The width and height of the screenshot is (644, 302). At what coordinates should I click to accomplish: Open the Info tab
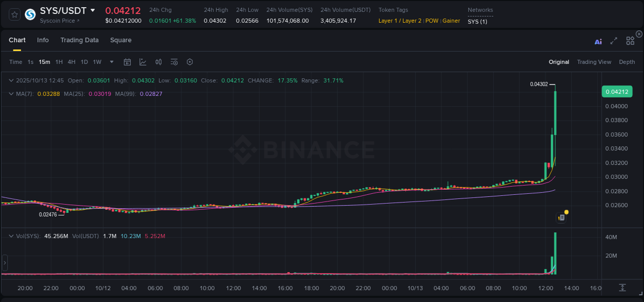[43, 40]
